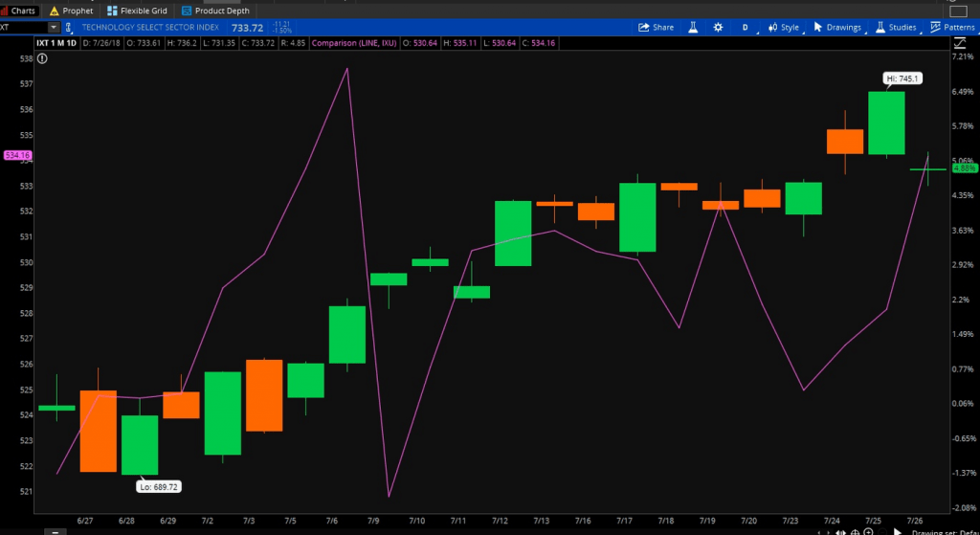980x535 pixels.
Task: Click the window layout icon at top right
Action: tap(957, 11)
